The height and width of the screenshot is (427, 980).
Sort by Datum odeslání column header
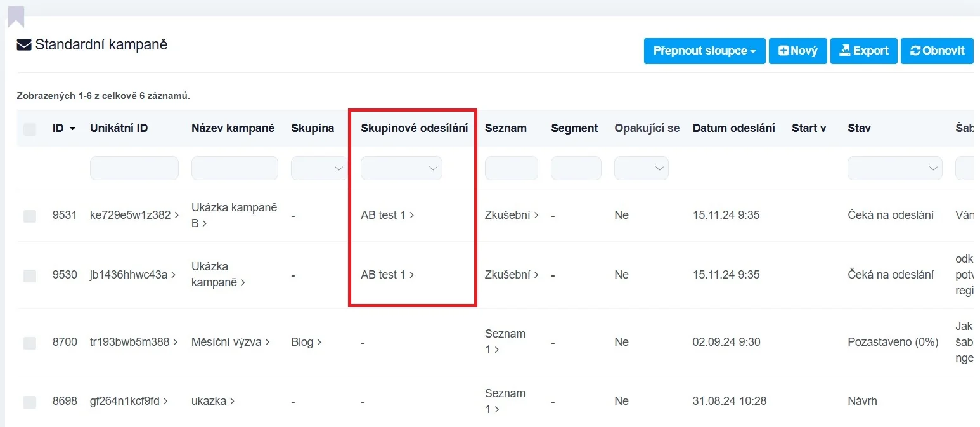point(733,128)
